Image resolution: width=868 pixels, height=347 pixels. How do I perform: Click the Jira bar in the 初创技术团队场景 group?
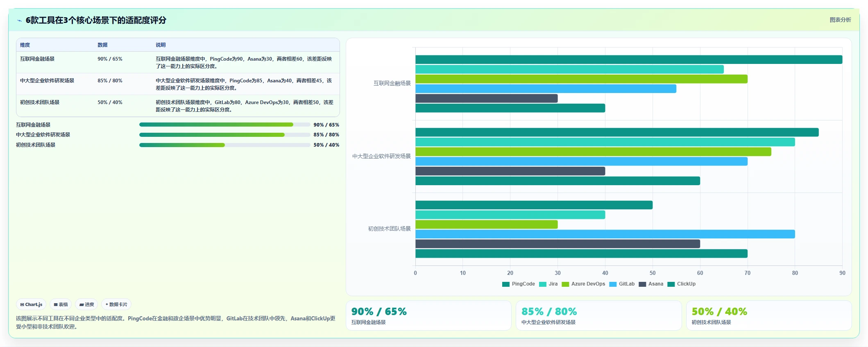510,215
